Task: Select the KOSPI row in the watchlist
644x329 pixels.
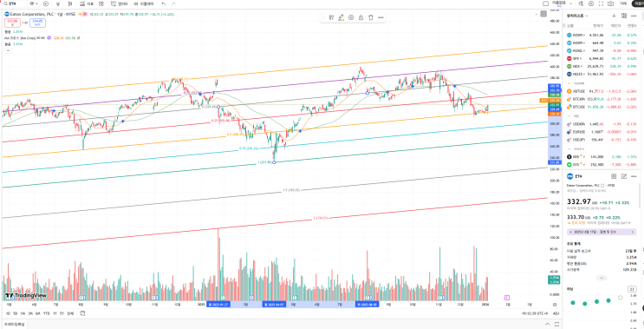Action: [x=602, y=35]
